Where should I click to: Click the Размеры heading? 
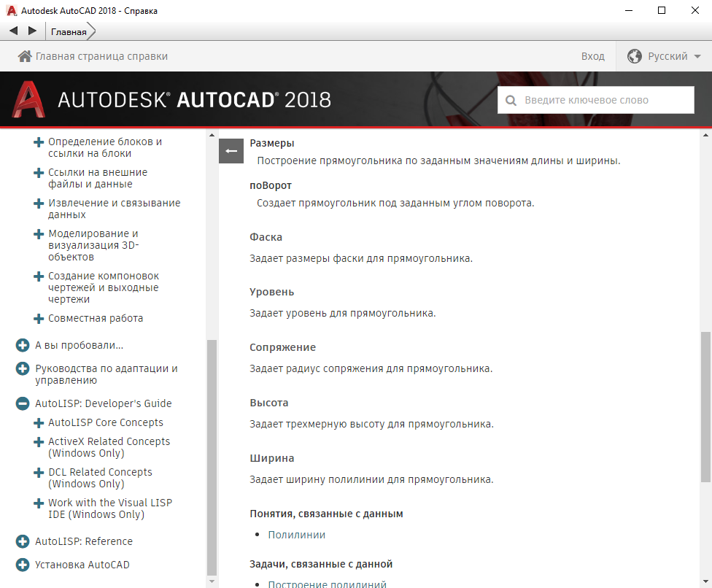click(272, 143)
